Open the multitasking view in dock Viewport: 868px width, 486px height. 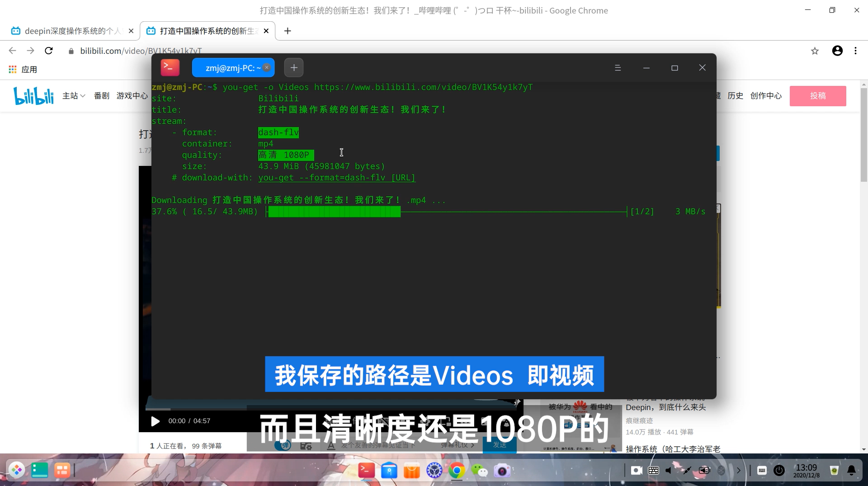coord(62,471)
